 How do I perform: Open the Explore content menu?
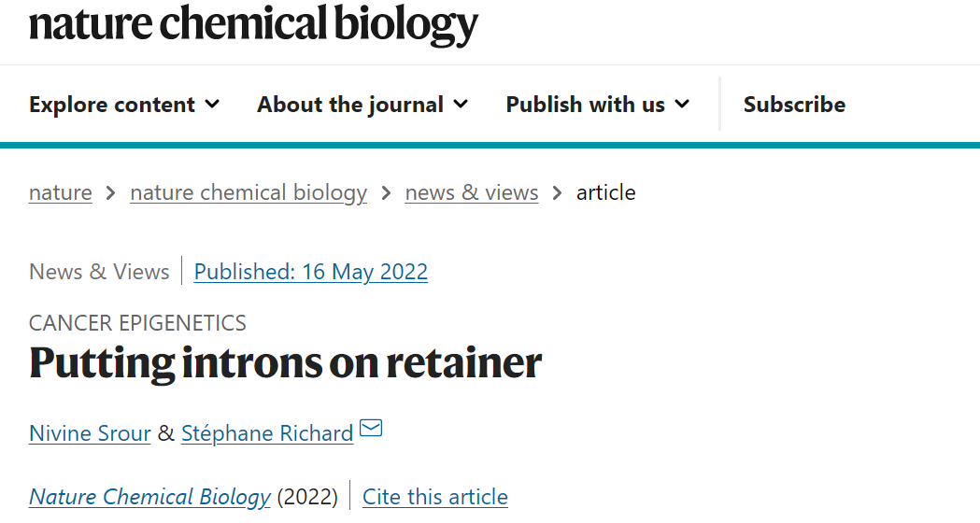pos(112,105)
